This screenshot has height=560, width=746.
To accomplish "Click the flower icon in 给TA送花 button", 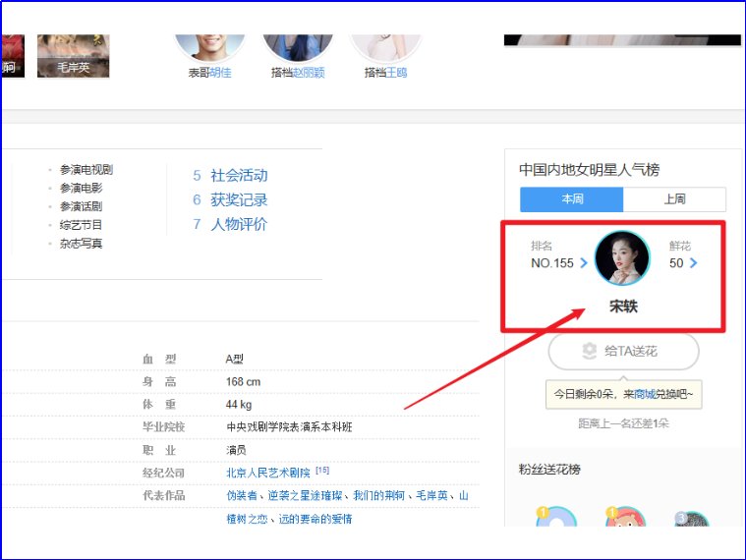I will (589, 351).
